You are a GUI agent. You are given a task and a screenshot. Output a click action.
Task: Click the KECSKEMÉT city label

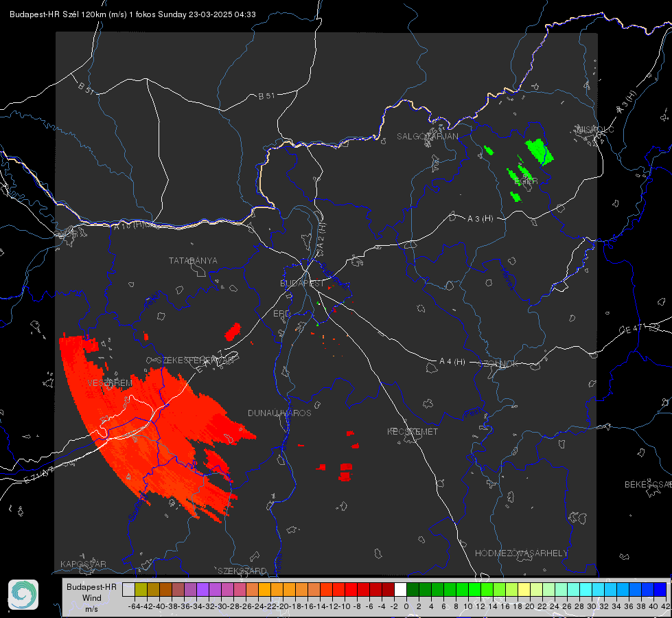coord(413,431)
